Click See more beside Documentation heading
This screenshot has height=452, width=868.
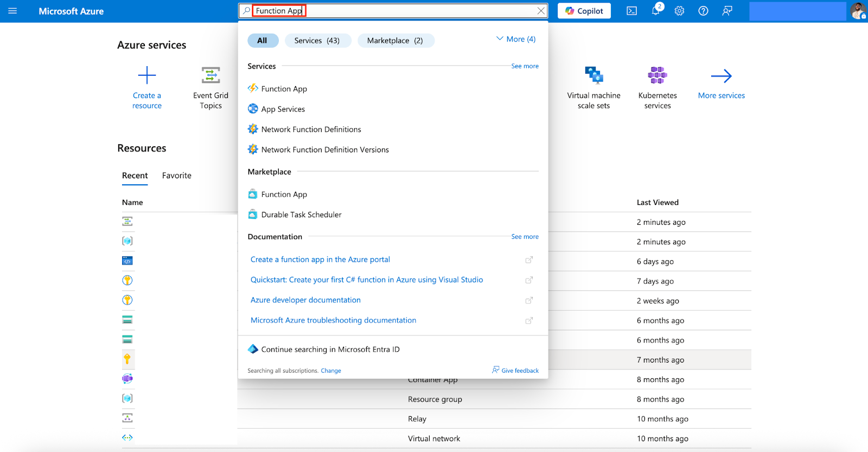(x=525, y=237)
